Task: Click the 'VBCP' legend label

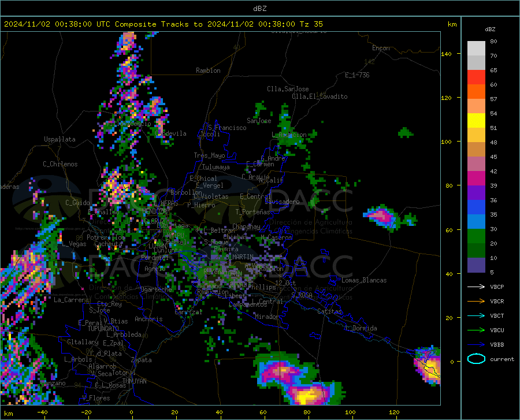Action: [x=497, y=287]
